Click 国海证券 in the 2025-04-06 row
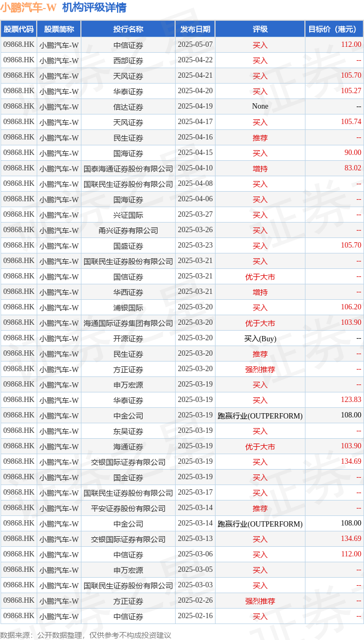The image size is (364, 640). (128, 200)
